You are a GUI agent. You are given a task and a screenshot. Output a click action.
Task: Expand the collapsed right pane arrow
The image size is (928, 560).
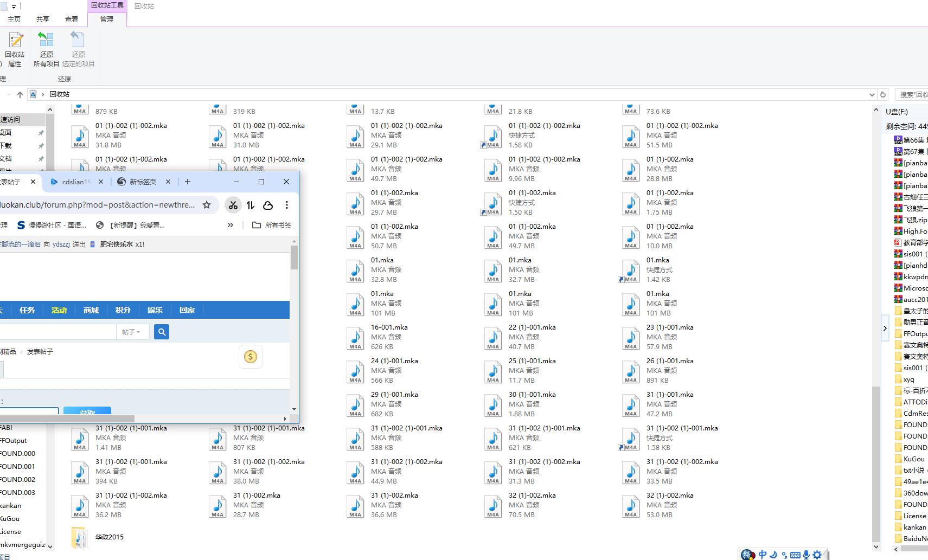point(885,328)
